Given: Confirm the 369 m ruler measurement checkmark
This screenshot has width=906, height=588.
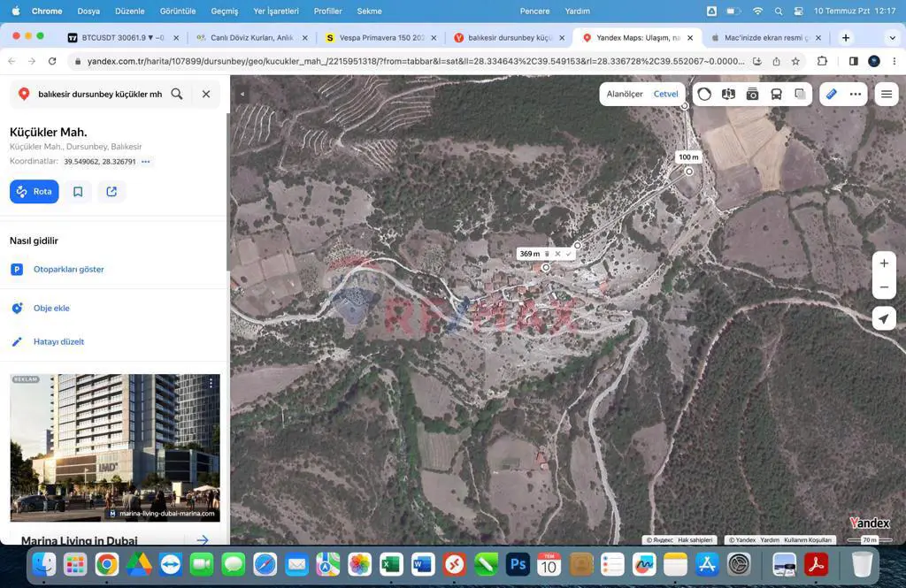Looking at the screenshot, I should coord(569,254).
